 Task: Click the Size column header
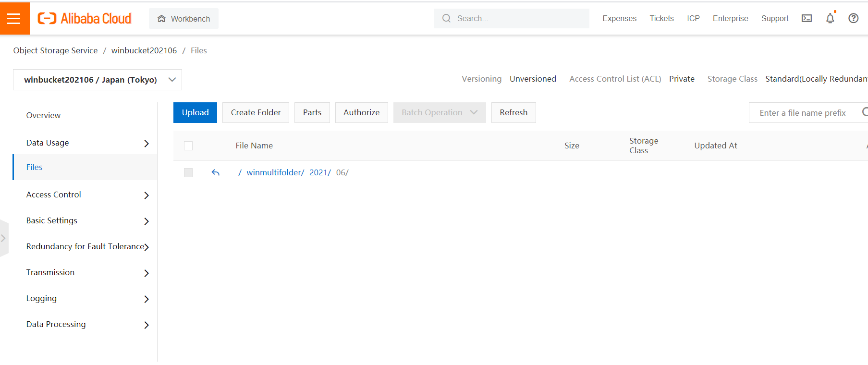click(x=572, y=146)
